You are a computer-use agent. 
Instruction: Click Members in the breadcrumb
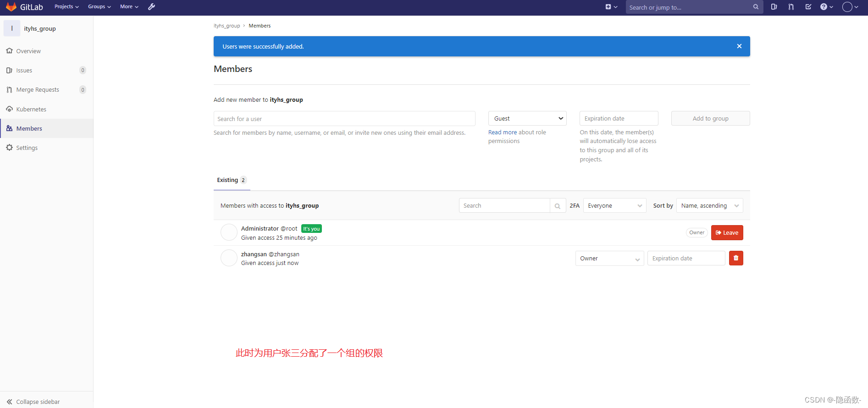[x=260, y=26]
